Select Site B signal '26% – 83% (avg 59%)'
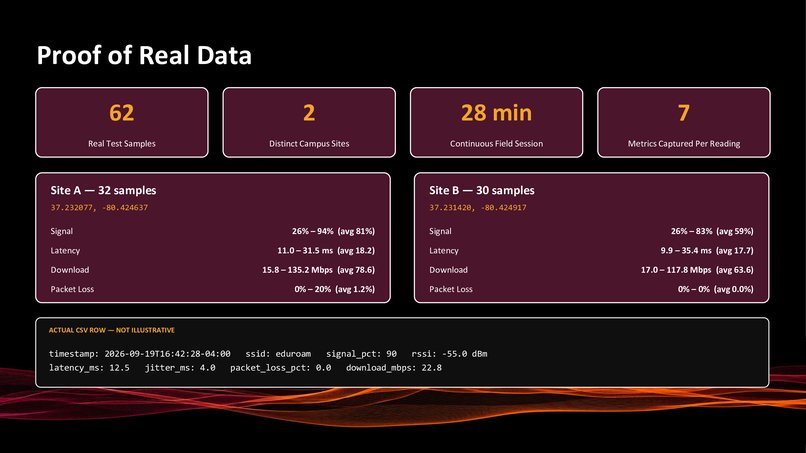Image resolution: width=806 pixels, height=453 pixels. click(712, 231)
